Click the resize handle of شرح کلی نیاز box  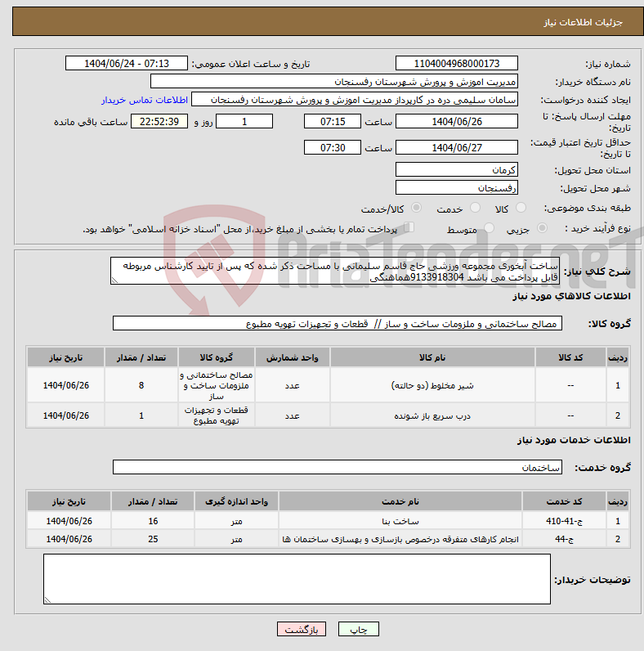[114, 281]
